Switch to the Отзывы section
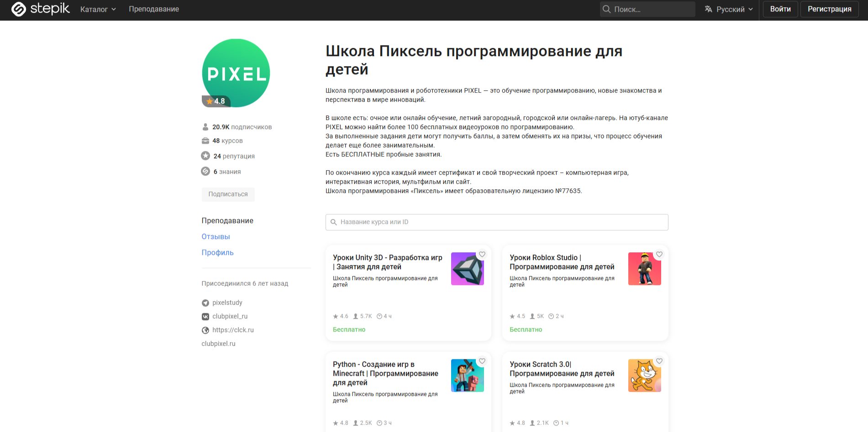Image resolution: width=868 pixels, height=432 pixels. pos(216,237)
